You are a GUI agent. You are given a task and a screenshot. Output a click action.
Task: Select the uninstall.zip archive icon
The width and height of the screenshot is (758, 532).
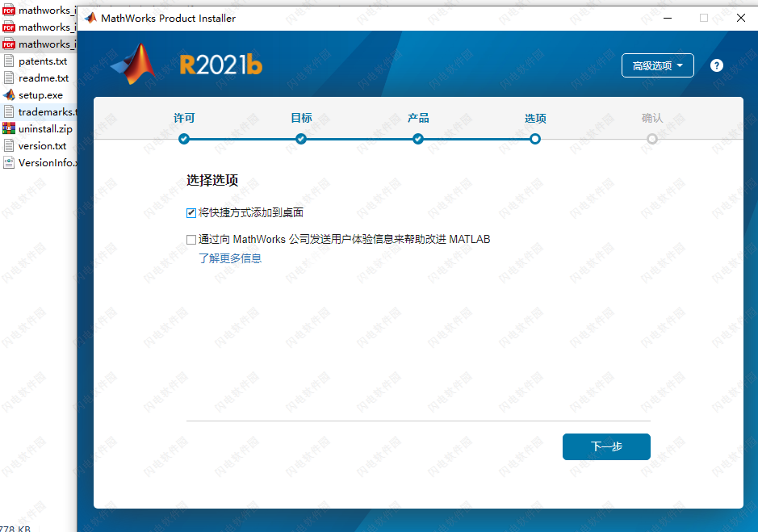coord(9,128)
